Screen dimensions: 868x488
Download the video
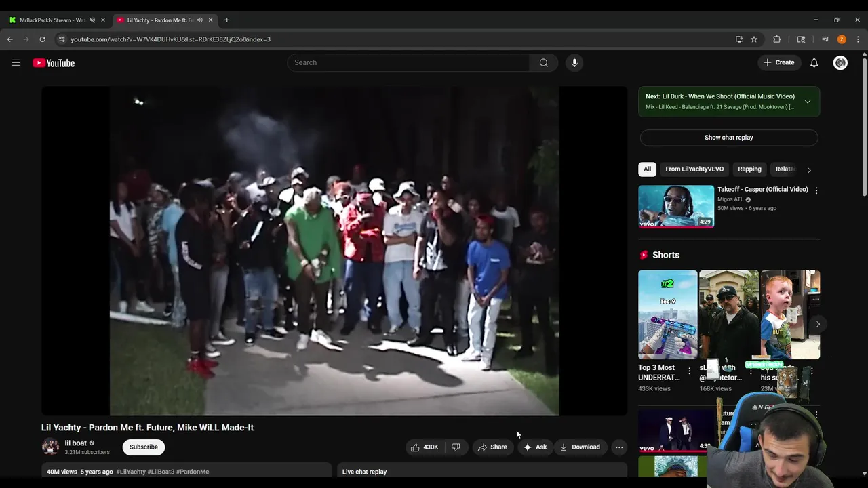click(580, 447)
